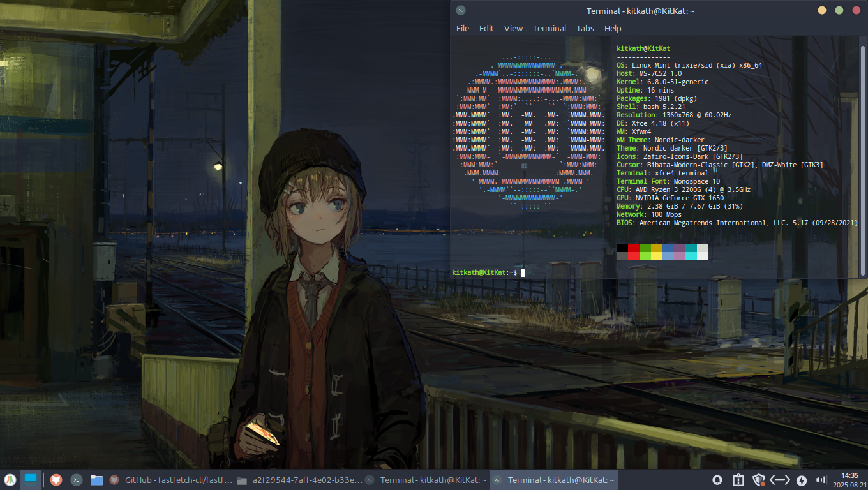Launch terminal from the panel launcher
The image size is (868, 490).
click(x=77, y=480)
